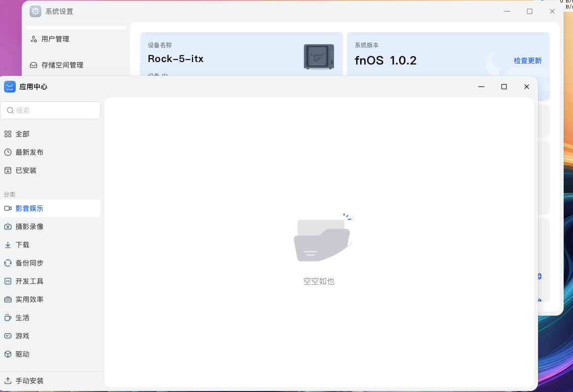Viewport: 573px width, 392px height.
Task: Close the 应用中心 window
Action: coord(527,87)
